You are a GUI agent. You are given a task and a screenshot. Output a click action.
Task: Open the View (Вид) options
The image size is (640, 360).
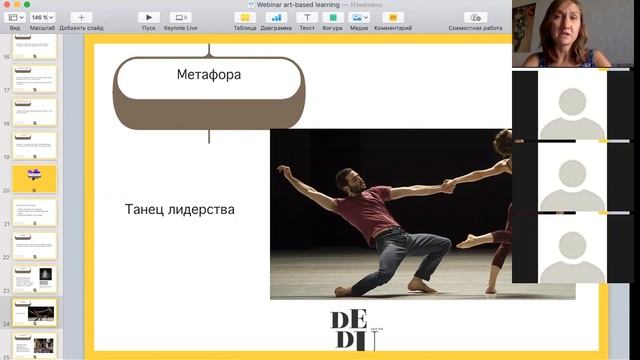tap(16, 18)
